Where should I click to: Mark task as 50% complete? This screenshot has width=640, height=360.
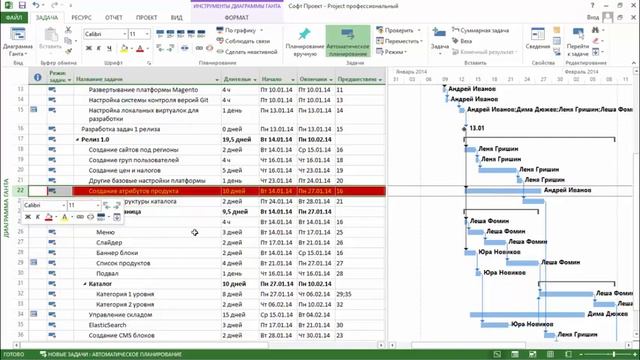click(181, 34)
